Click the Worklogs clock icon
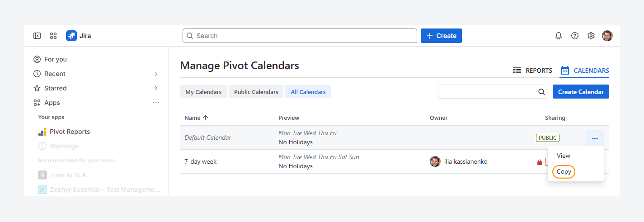Viewport: 644px width, 222px height. pos(42,146)
